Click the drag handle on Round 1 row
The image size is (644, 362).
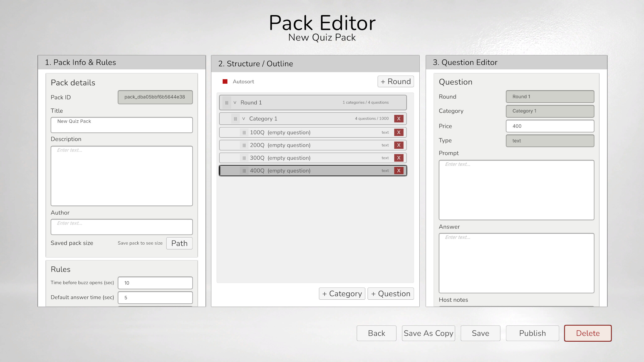227,103
